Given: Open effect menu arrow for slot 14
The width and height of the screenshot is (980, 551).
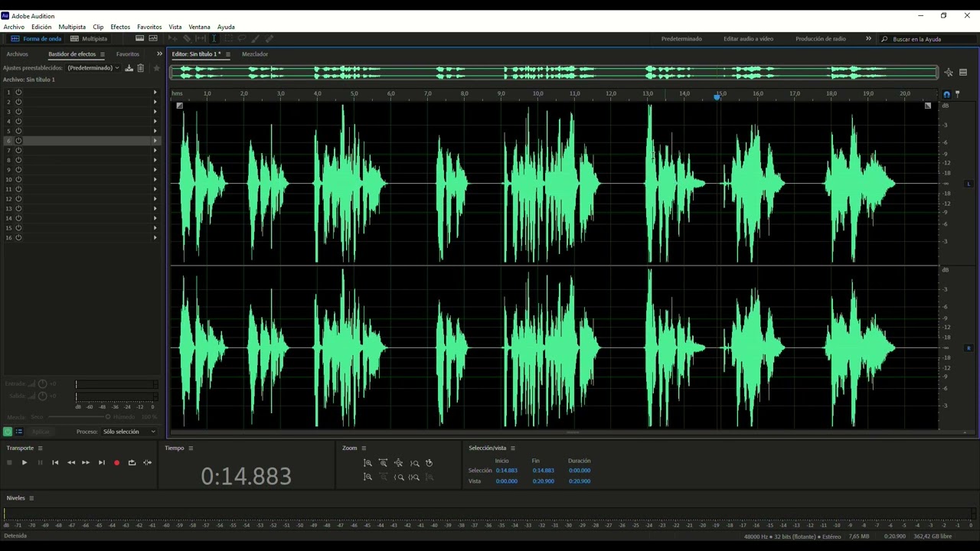Looking at the screenshot, I should 155,218.
